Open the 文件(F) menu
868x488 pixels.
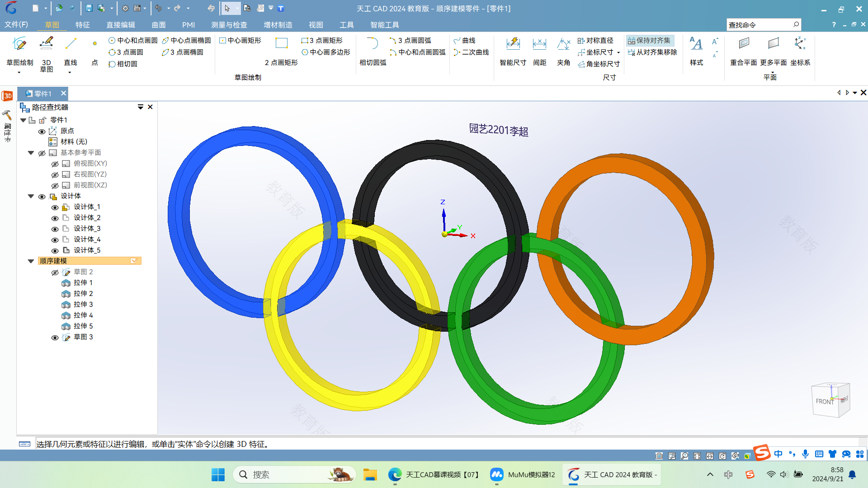point(16,24)
